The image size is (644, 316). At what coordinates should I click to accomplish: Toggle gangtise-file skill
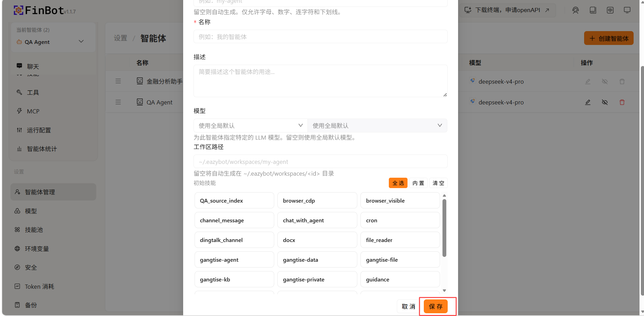[x=400, y=260]
